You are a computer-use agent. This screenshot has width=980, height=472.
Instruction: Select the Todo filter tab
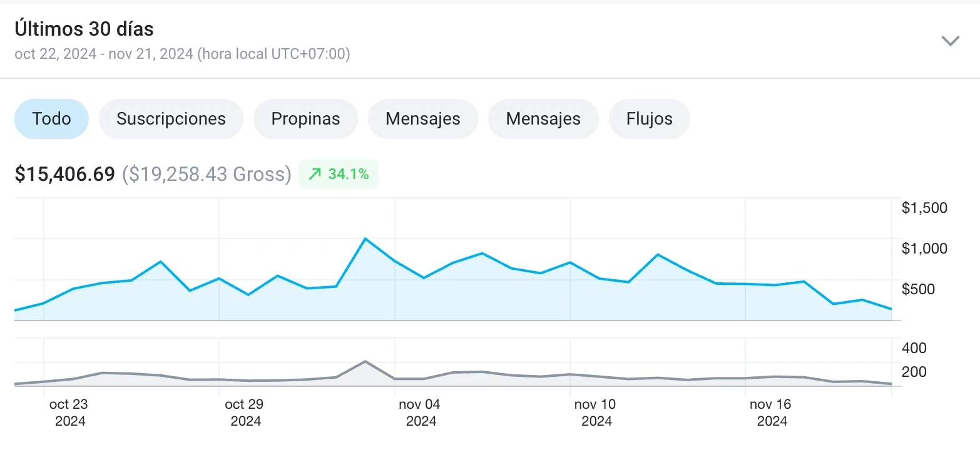click(x=51, y=119)
